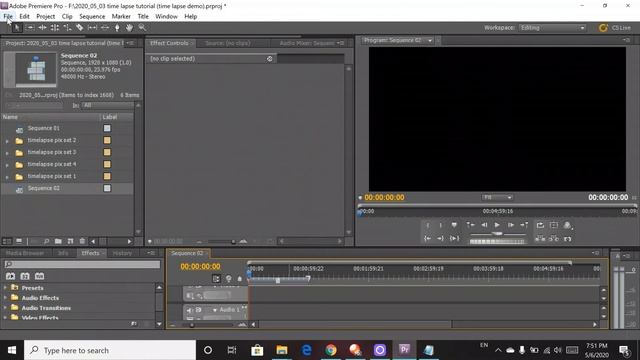This screenshot has width=640, height=360.
Task: Open Project panel In: All dropdown
Action: point(107,105)
